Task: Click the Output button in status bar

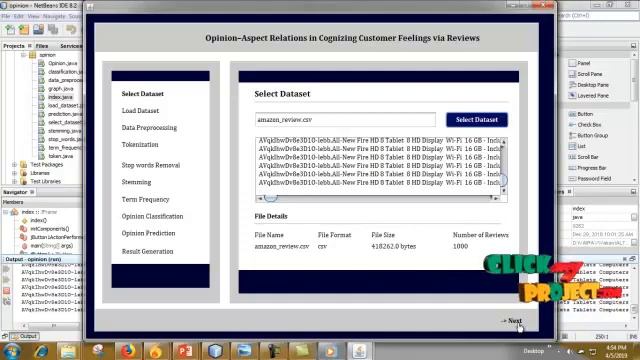Action: click(24, 336)
